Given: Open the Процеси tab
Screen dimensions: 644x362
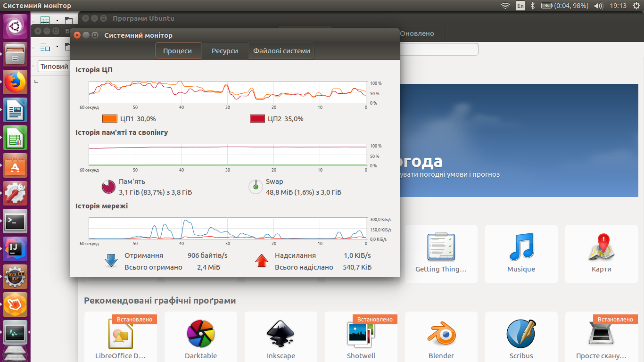Looking at the screenshot, I should pyautogui.click(x=177, y=51).
